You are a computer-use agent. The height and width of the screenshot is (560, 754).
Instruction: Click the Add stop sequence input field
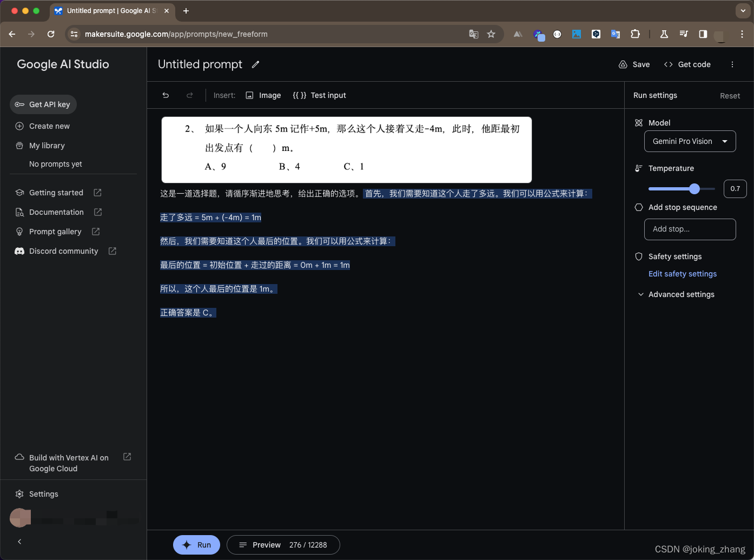[x=690, y=229]
